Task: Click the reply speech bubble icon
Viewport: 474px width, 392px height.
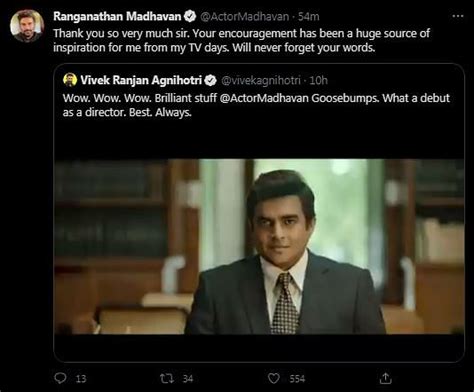Action: (60, 378)
